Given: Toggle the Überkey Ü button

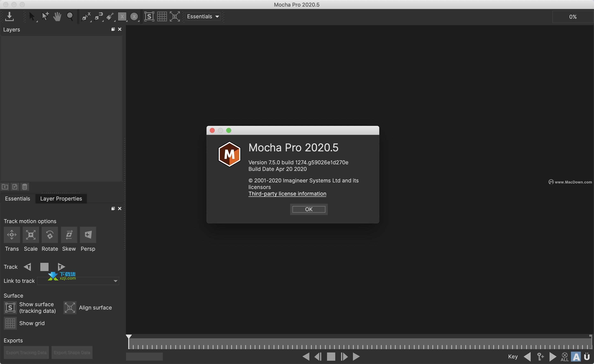Looking at the screenshot, I should (587, 357).
